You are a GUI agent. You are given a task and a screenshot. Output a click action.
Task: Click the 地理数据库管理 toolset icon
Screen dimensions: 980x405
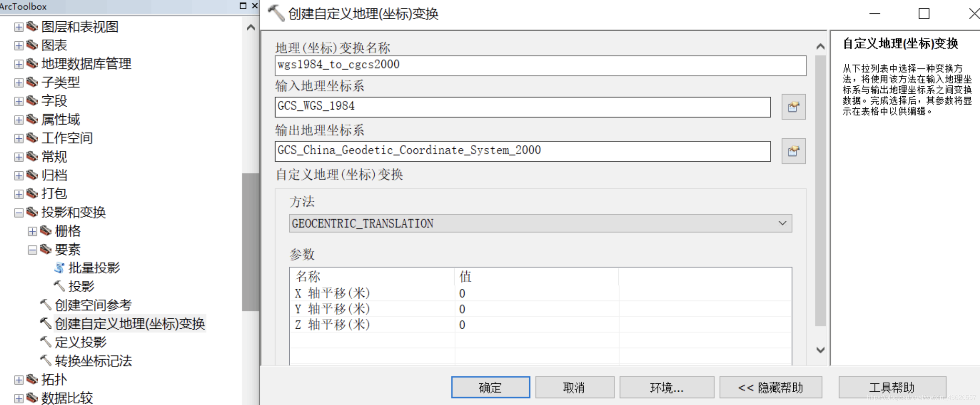32,63
